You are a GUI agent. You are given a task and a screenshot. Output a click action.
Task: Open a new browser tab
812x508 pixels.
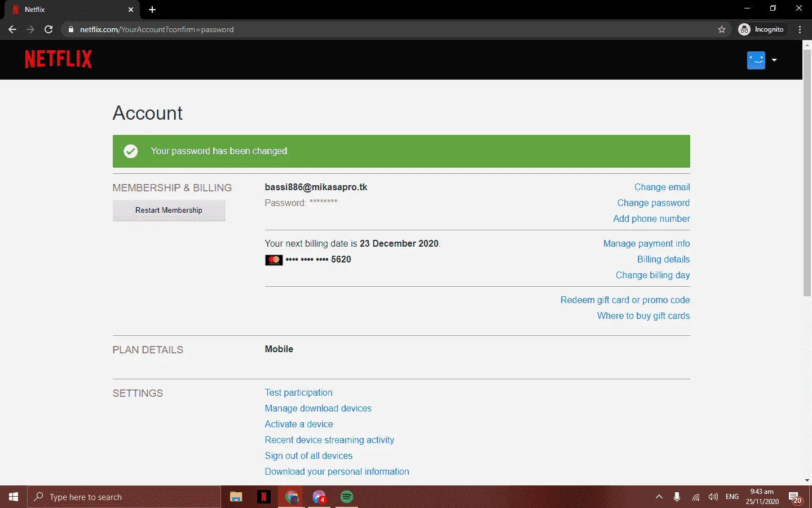[152, 10]
